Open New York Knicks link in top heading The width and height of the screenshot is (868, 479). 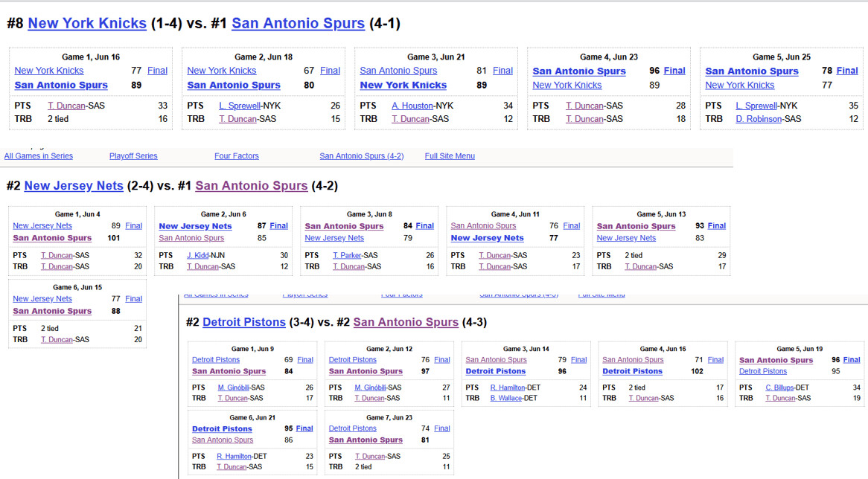[87, 23]
